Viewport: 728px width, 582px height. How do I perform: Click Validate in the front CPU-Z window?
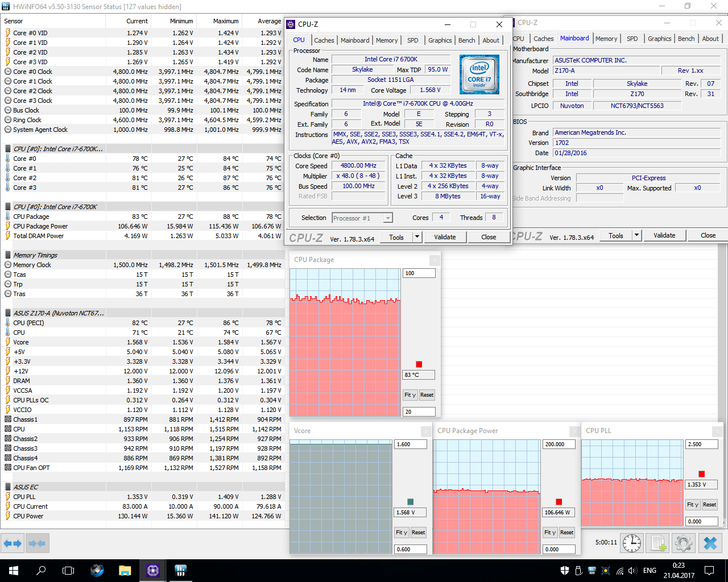[x=445, y=237]
